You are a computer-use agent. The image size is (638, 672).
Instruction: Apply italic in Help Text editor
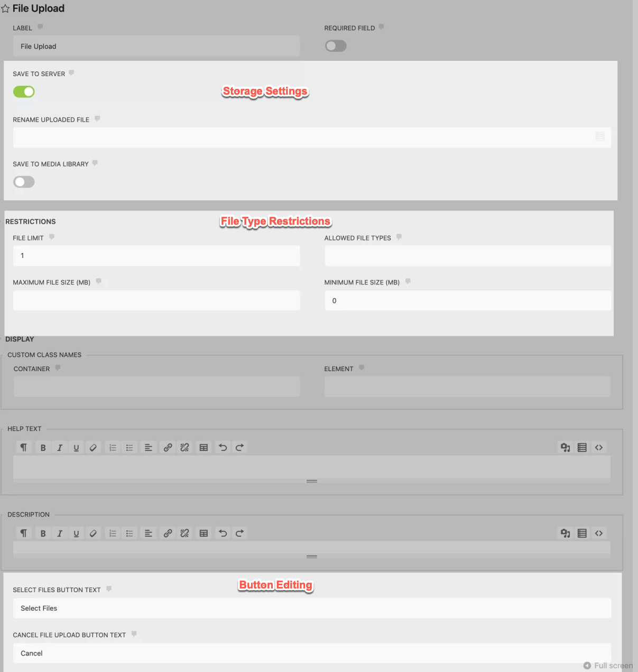pyautogui.click(x=60, y=448)
